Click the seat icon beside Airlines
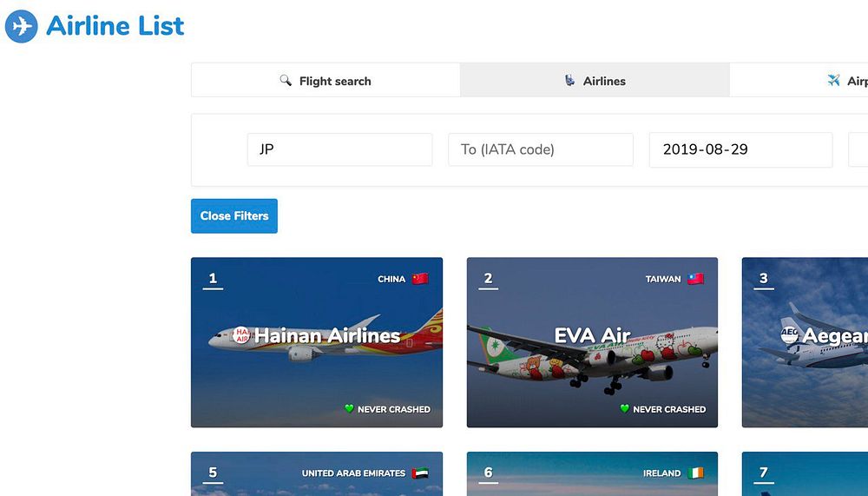 569,81
